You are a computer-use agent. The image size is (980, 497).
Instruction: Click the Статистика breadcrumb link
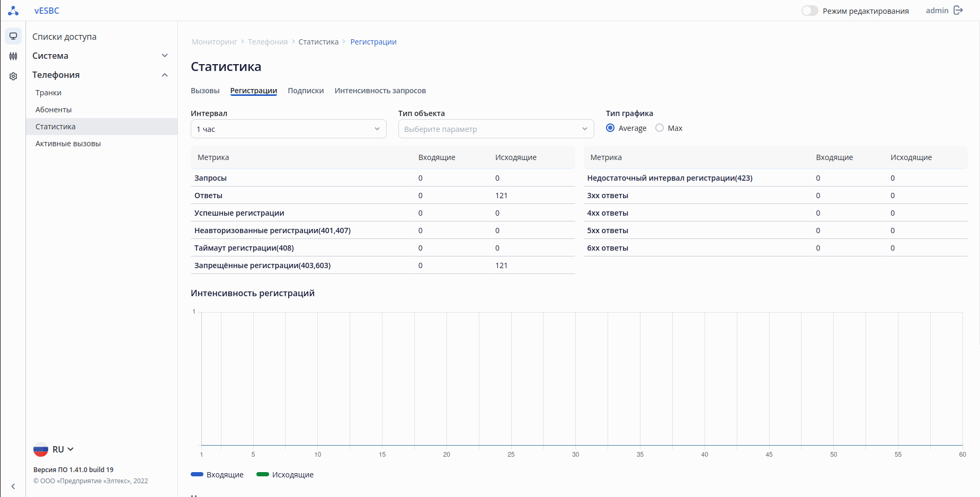click(x=318, y=42)
